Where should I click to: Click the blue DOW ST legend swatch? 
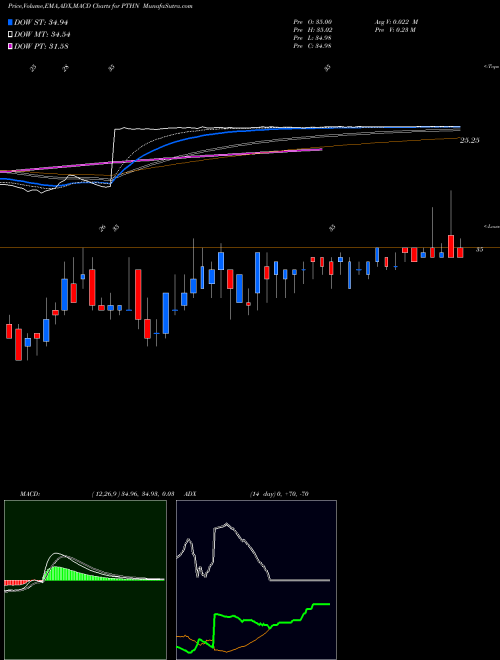point(10,23)
